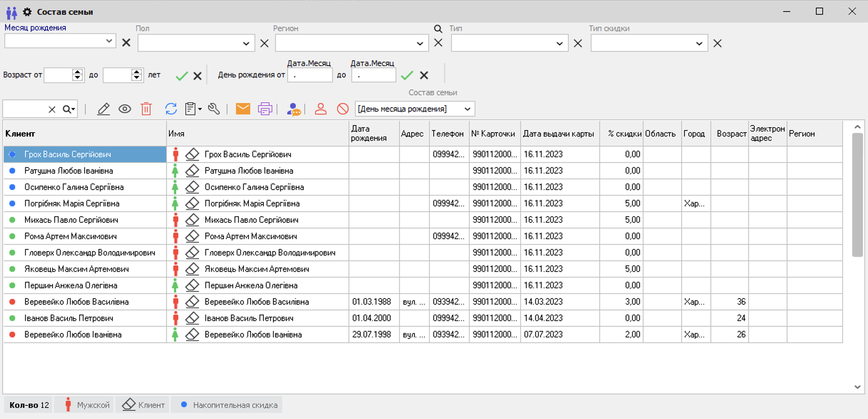The height and width of the screenshot is (419, 868).
Task: Click the Накопительная скидка legend in status bar
Action: 227,405
